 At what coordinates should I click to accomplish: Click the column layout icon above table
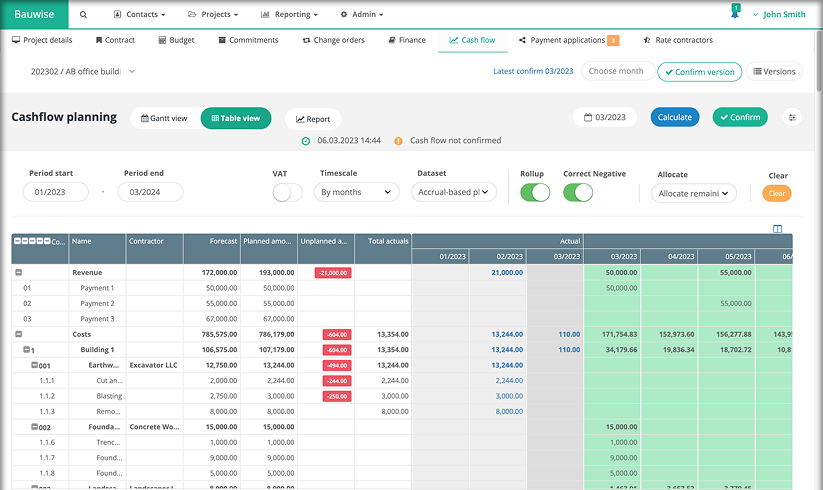778,228
